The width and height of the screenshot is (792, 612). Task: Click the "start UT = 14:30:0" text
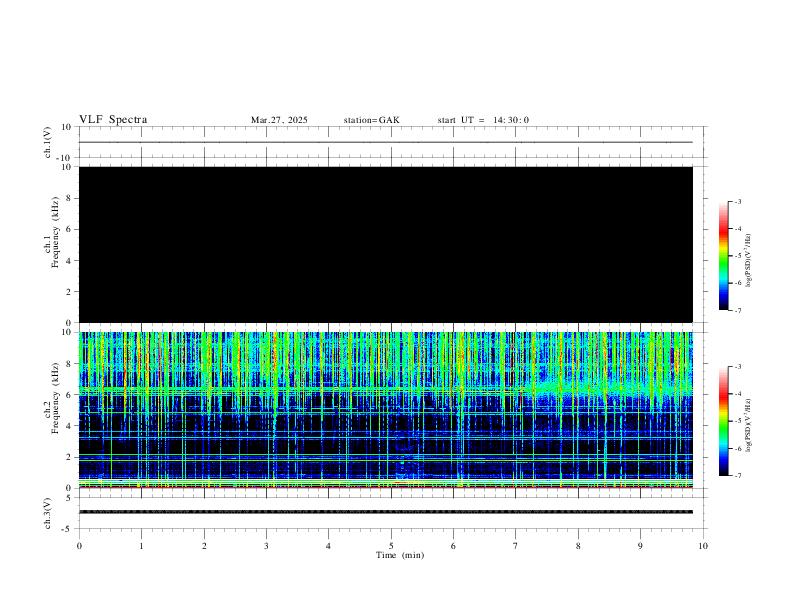[483, 120]
